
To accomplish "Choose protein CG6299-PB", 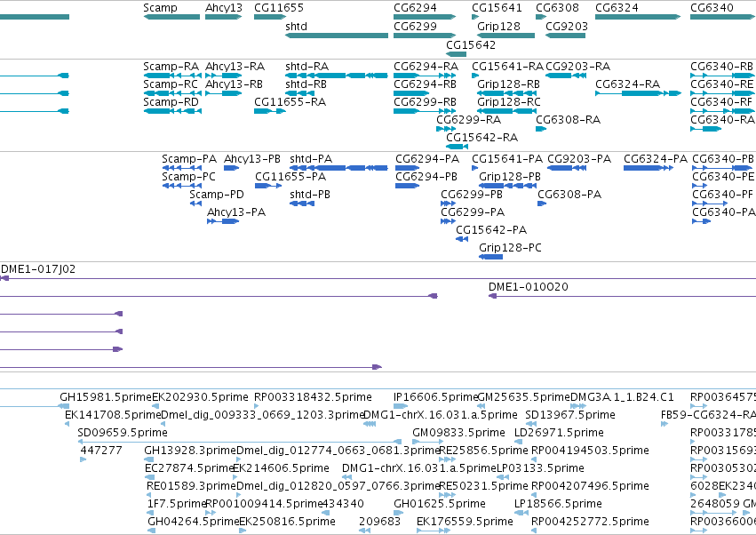I will click(x=472, y=195).
